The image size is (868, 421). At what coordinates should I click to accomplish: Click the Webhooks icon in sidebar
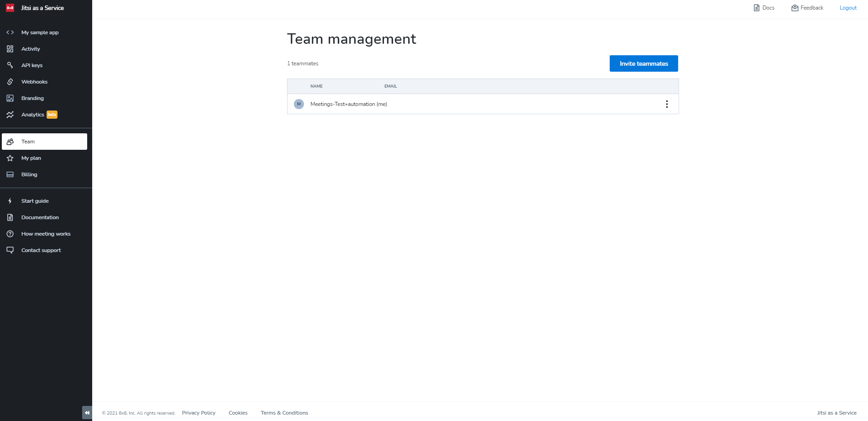10,82
